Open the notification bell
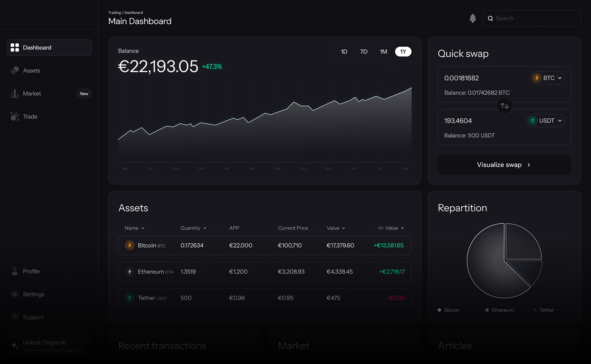Viewport: 591px width, 364px height. pos(473,18)
